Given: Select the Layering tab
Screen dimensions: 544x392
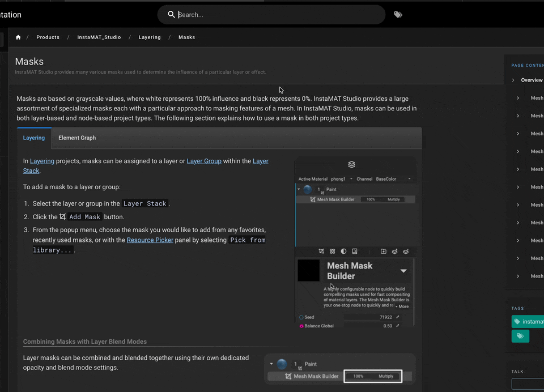Looking at the screenshot, I should [34, 138].
